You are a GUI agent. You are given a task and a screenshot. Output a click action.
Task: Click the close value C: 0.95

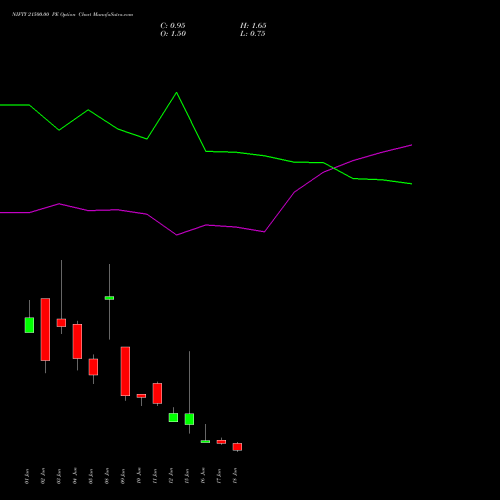click(x=173, y=26)
